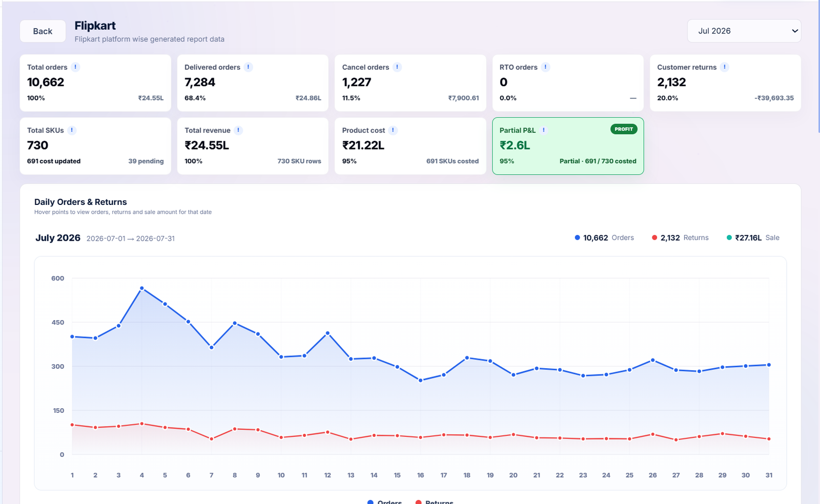Click the ₹7,900.61 cancel amount
This screenshot has height=504, width=820.
coord(463,98)
